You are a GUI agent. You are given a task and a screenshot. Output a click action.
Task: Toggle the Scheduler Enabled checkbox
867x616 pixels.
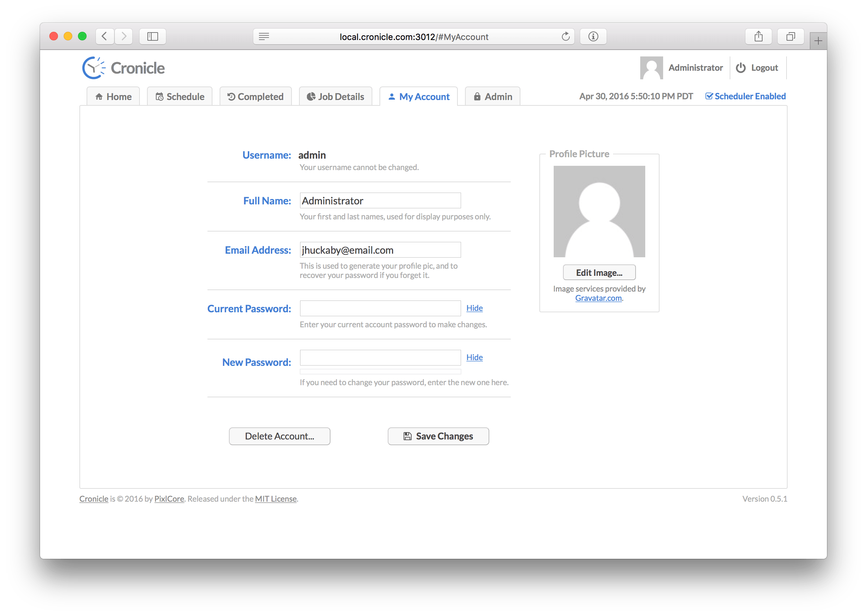(x=709, y=96)
